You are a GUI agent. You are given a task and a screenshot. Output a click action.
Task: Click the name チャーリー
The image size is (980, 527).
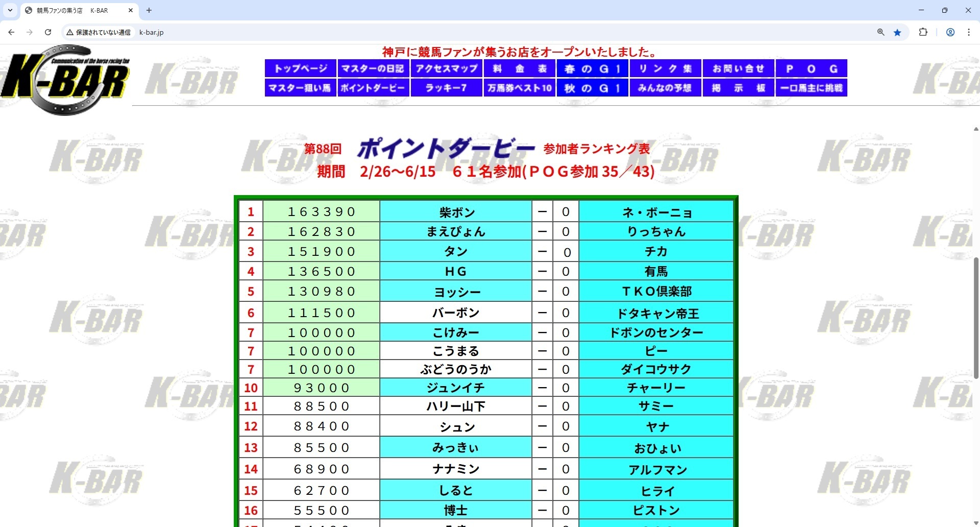click(656, 388)
